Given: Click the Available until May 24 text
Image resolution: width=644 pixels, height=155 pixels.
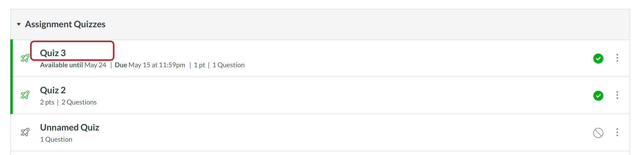Looking at the screenshot, I should point(73,65).
